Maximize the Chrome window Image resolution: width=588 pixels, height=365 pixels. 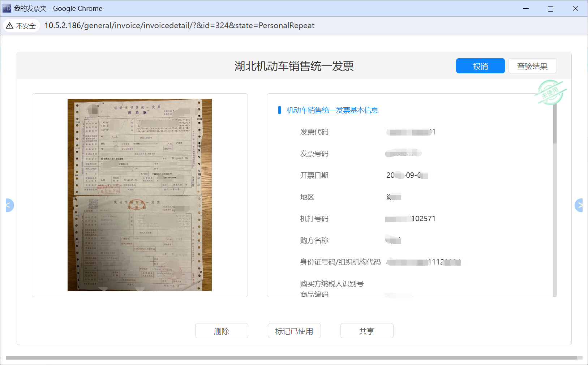[550, 8]
